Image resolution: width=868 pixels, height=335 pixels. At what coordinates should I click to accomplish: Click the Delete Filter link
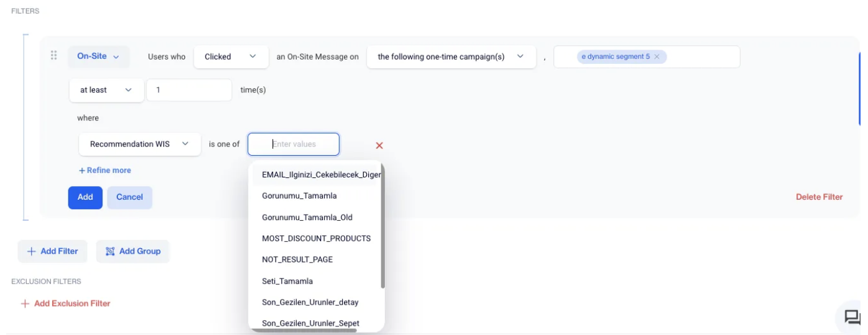[819, 197]
